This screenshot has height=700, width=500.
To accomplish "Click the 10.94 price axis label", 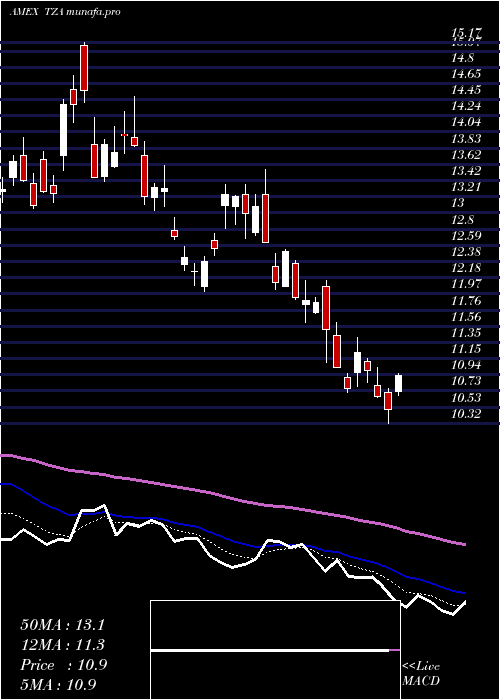I will (466, 365).
